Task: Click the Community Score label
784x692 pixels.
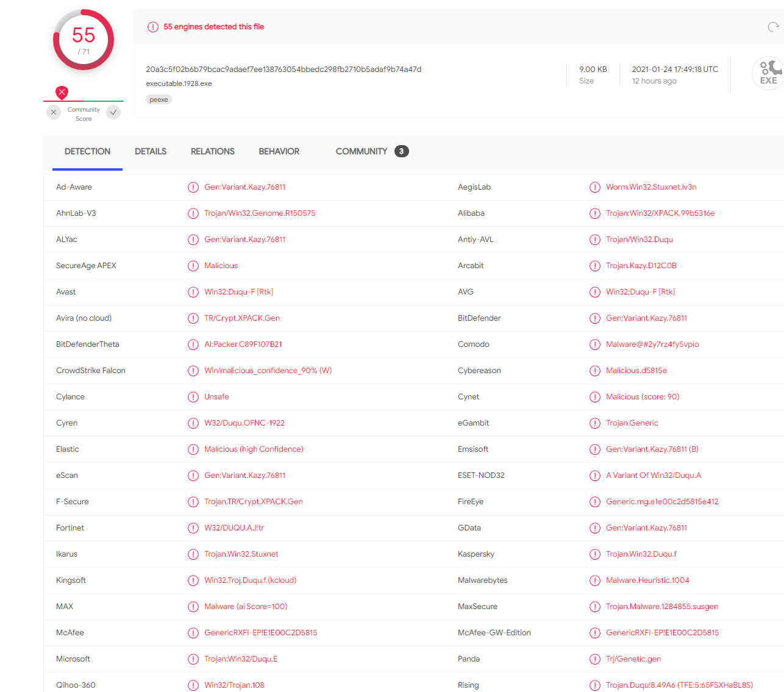Action: click(x=84, y=114)
